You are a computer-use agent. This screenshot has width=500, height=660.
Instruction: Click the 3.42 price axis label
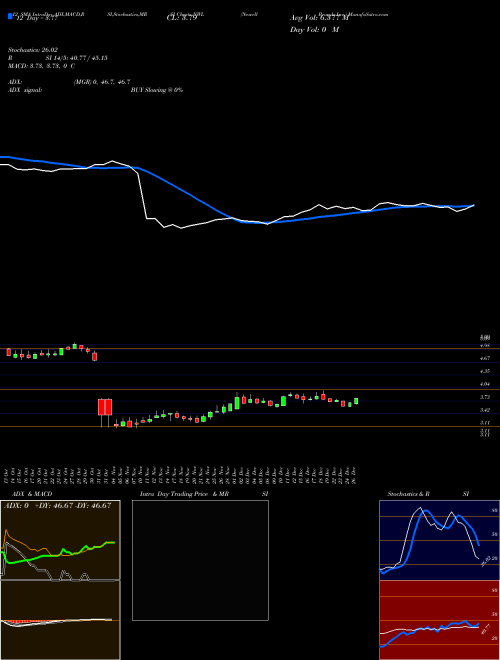point(485,410)
